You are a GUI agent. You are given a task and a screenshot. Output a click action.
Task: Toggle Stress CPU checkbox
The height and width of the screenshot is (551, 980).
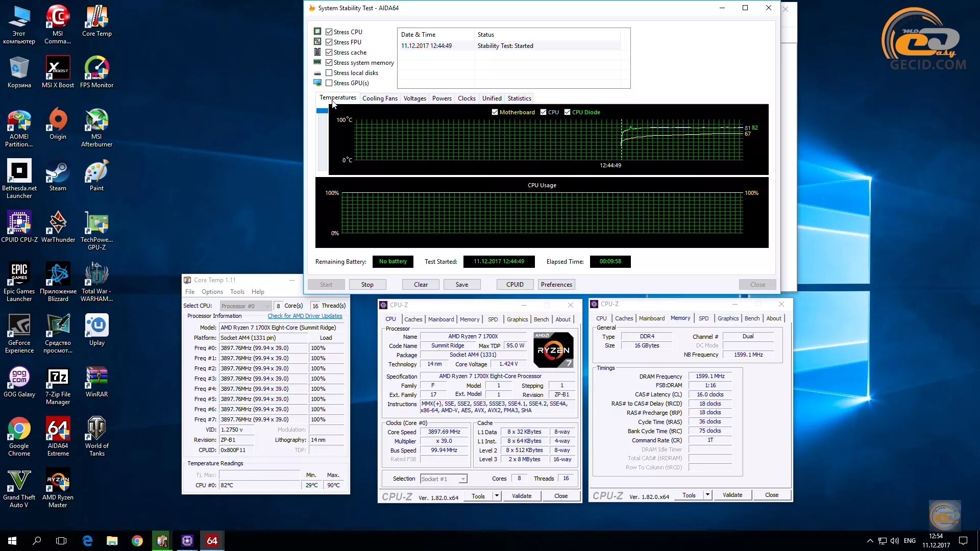[329, 32]
